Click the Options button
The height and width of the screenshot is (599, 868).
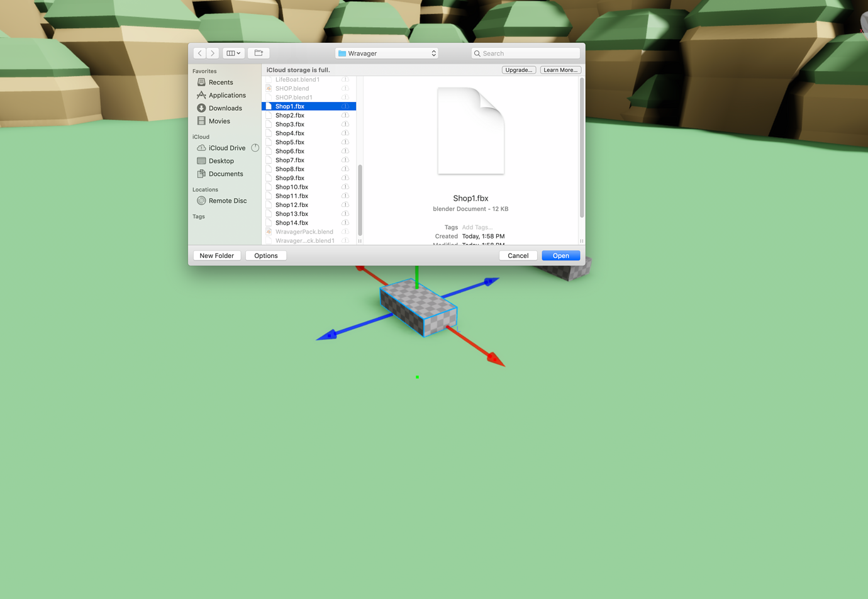tap(266, 255)
